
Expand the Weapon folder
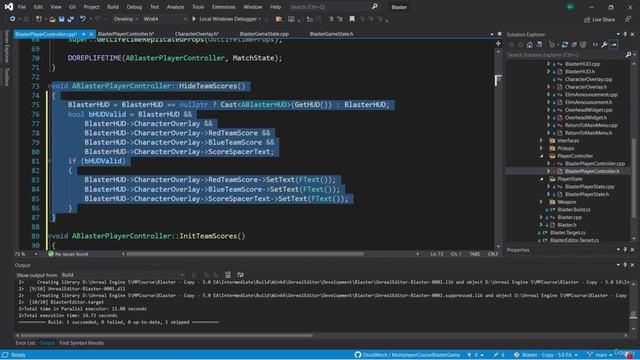coord(542,202)
